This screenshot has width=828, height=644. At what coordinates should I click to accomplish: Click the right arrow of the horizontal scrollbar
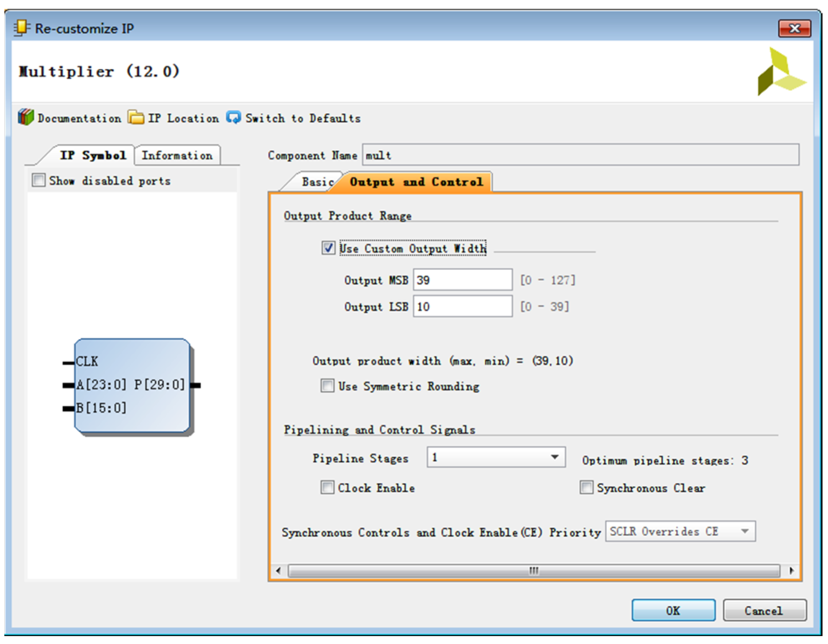click(791, 570)
